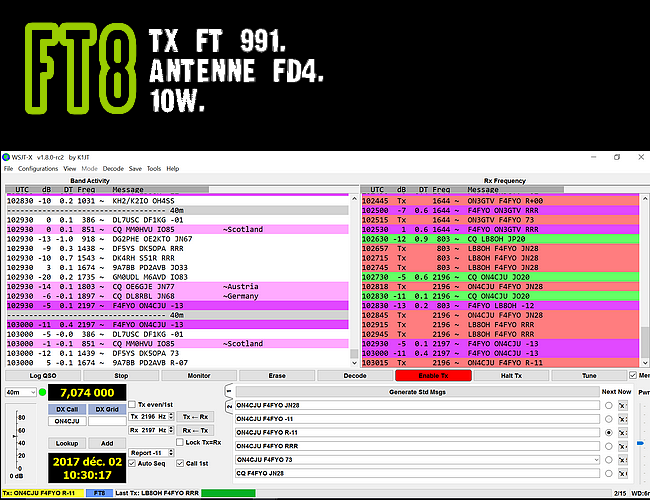Click the 7,074 000 frequency display

pos(87,393)
